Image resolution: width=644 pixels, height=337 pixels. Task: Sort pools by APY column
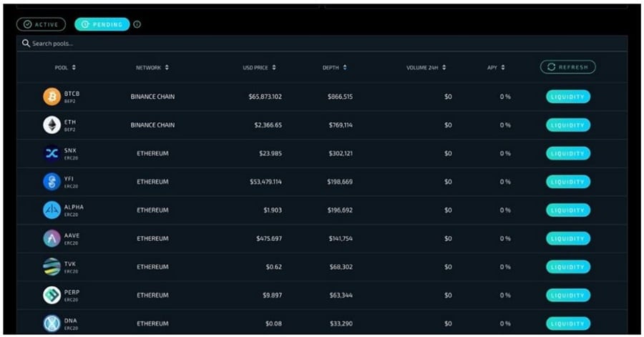pos(497,68)
